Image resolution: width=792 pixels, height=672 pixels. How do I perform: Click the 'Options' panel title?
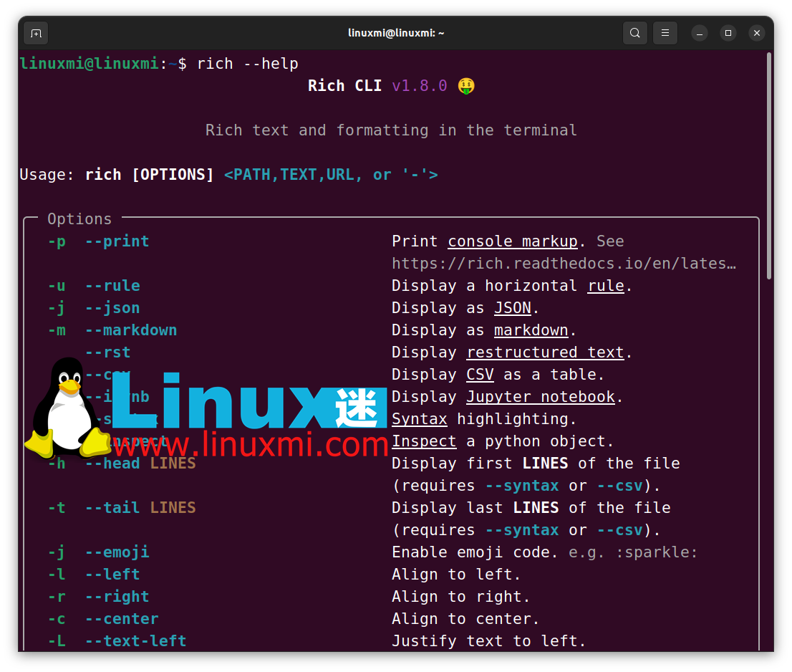point(79,219)
